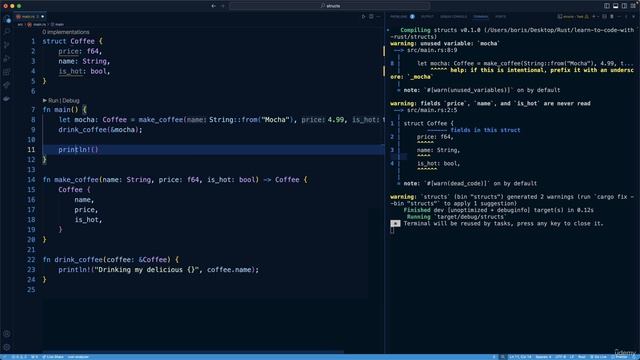
Task: Click the make_coffee call on line 8
Action: coord(161,120)
